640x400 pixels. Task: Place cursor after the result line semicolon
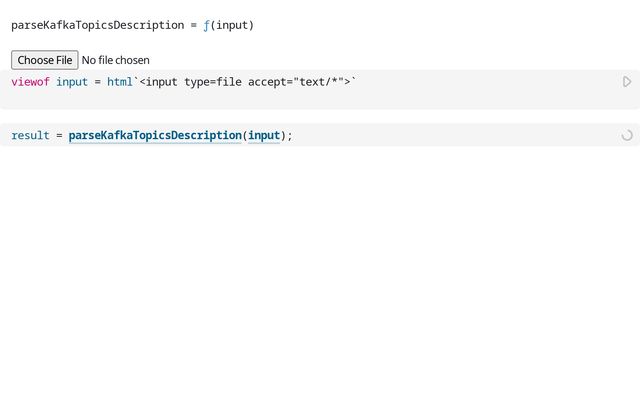click(294, 135)
